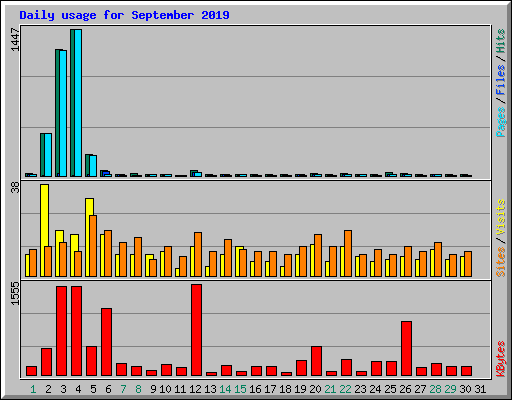
Task: Click green day label '15' on the x-axis
Action: tap(240, 389)
